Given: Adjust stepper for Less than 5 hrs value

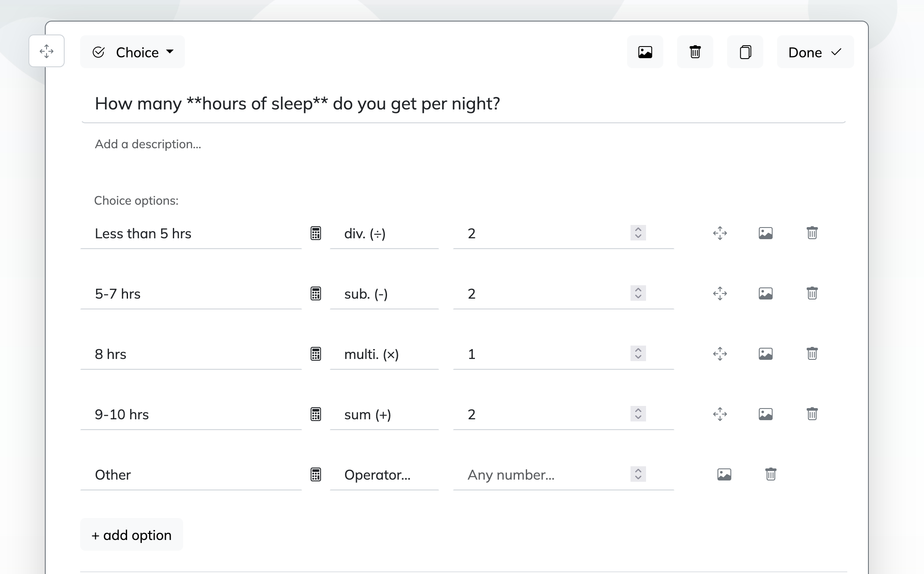Looking at the screenshot, I should pyautogui.click(x=638, y=233).
